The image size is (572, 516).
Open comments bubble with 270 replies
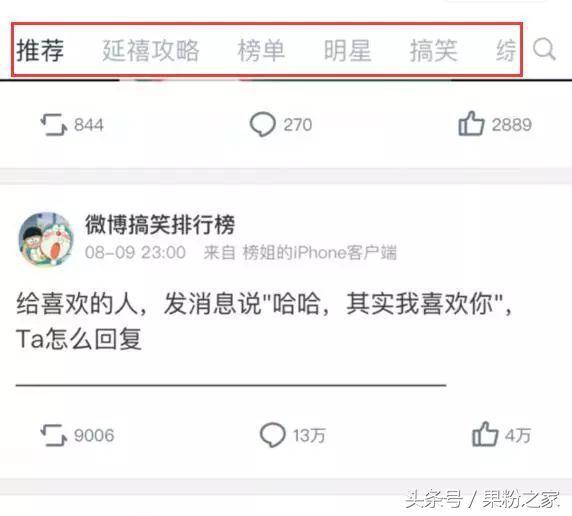click(262, 124)
